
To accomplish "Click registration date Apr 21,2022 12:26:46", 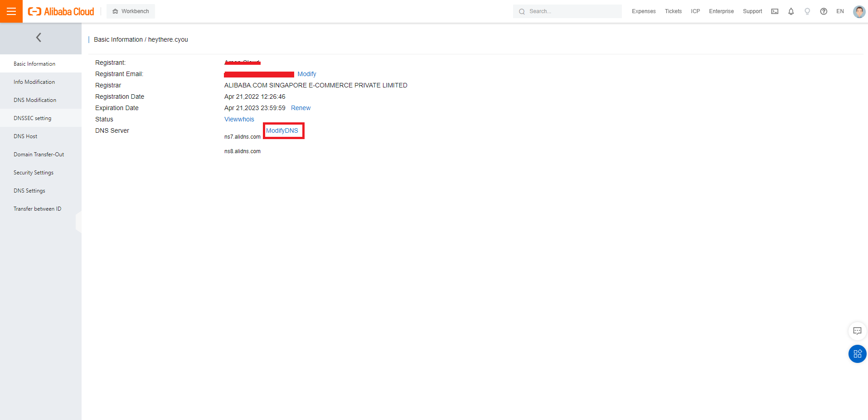I will [255, 97].
